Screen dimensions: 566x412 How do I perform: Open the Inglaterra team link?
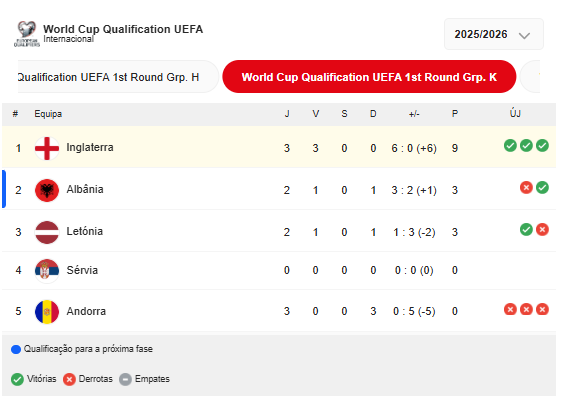tap(90, 147)
